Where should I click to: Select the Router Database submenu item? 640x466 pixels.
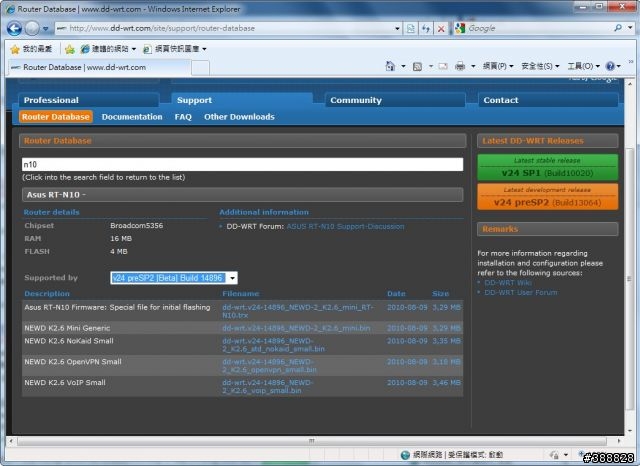pos(56,117)
